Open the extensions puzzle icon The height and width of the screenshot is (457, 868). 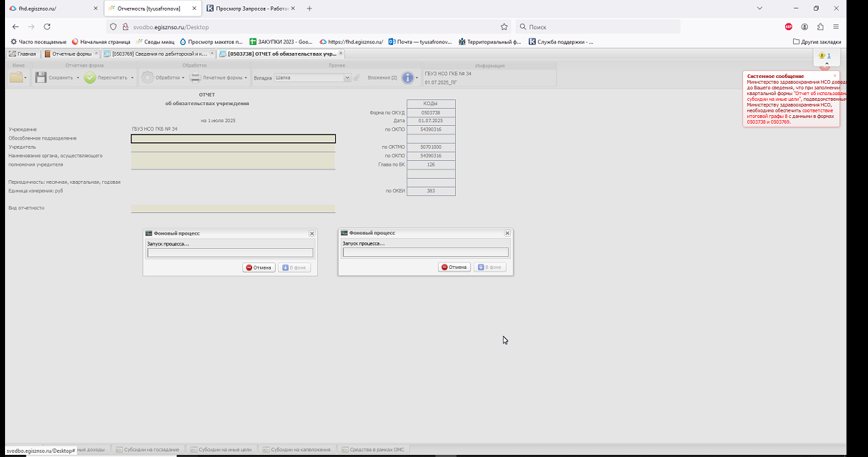(820, 26)
